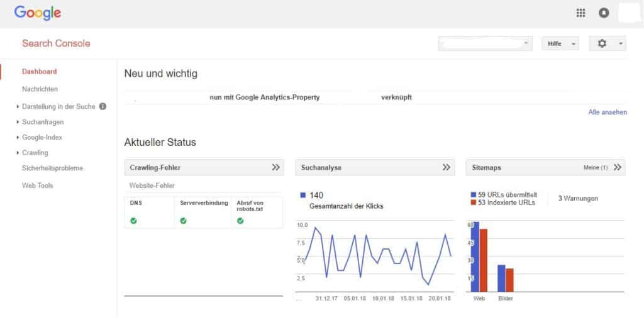
Task: Open Web Tools in the sidebar
Action: pyautogui.click(x=37, y=185)
